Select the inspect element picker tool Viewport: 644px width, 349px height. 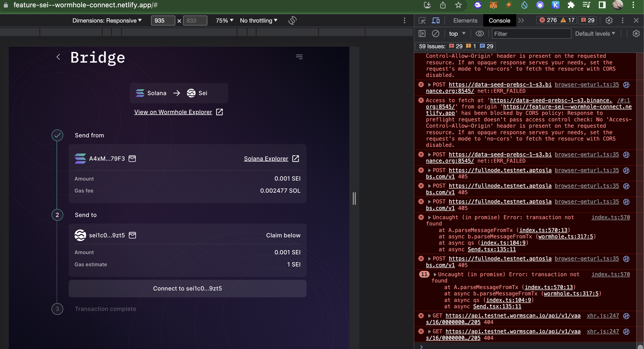tap(422, 20)
